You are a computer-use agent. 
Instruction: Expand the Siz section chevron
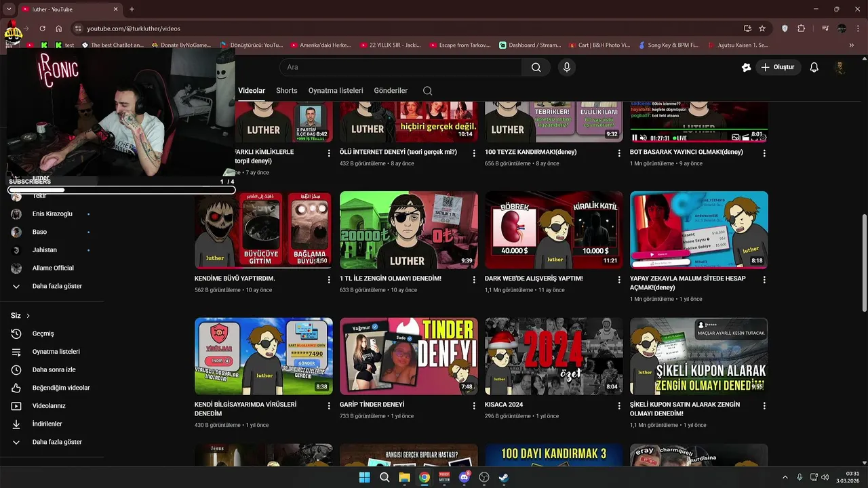(28, 316)
